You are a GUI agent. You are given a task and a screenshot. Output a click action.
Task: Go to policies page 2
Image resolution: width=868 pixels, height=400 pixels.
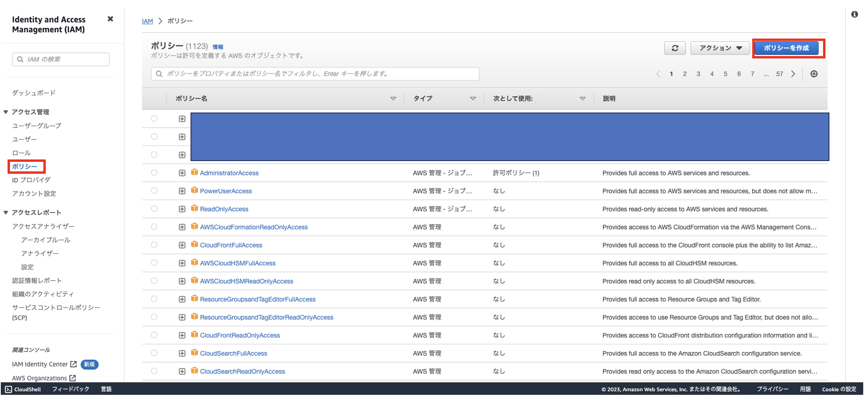coord(685,74)
